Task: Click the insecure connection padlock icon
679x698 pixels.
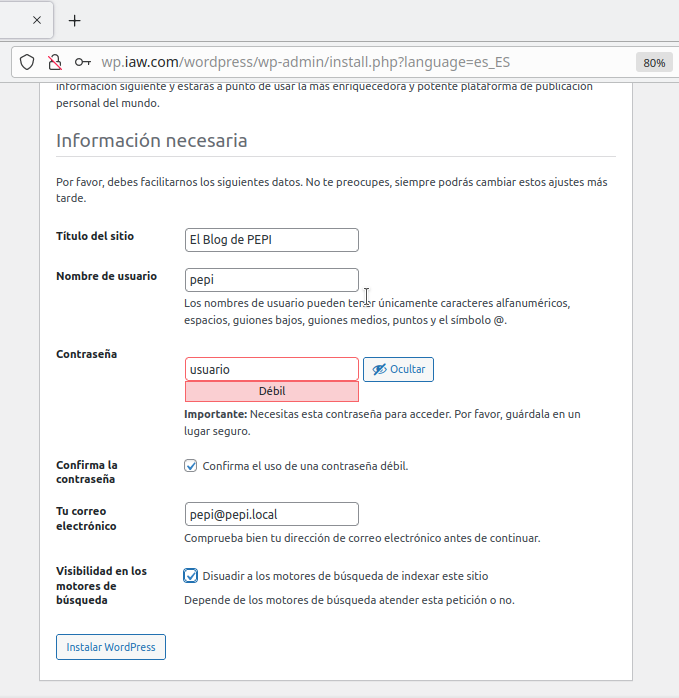Action: [54, 61]
